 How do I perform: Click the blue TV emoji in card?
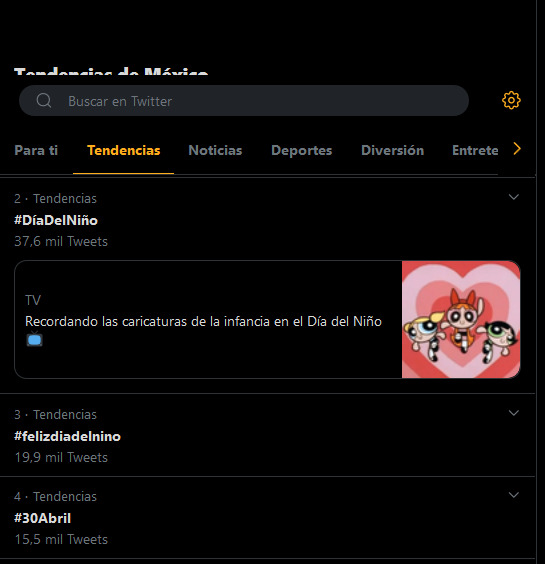[35, 339]
